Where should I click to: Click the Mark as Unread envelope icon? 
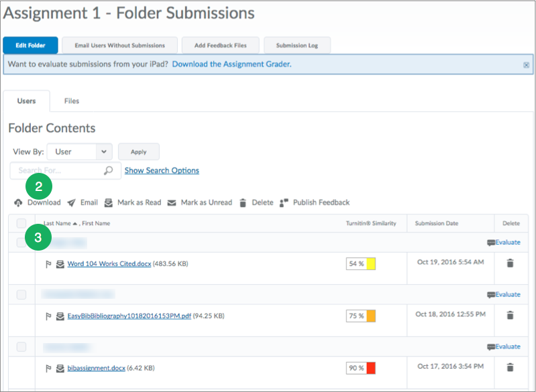(172, 203)
